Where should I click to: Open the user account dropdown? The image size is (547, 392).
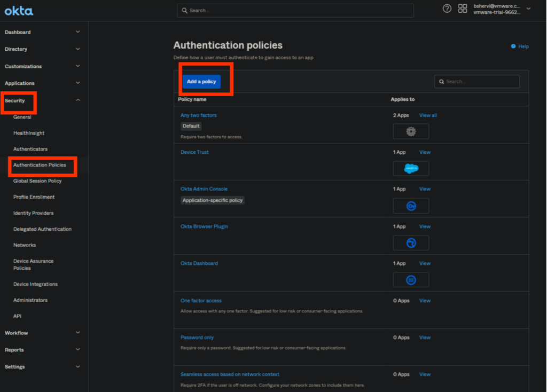pyautogui.click(x=528, y=9)
